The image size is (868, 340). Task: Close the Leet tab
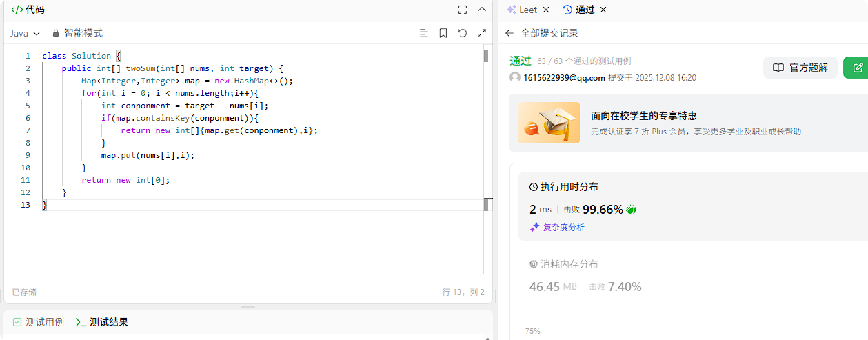[x=546, y=10]
